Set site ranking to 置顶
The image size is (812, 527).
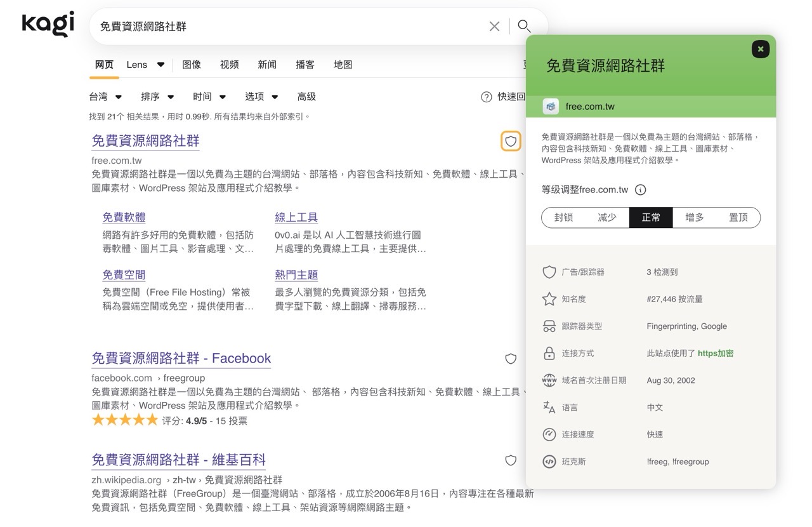[x=738, y=217]
